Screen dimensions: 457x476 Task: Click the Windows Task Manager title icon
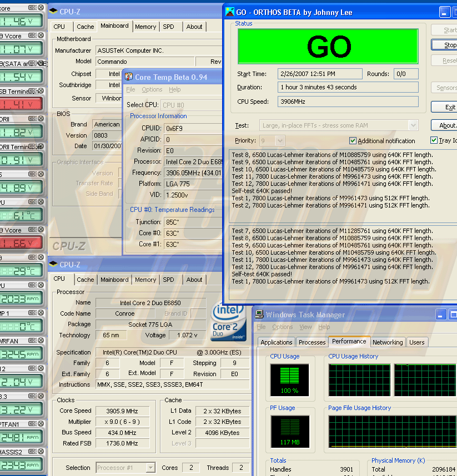[259, 315]
